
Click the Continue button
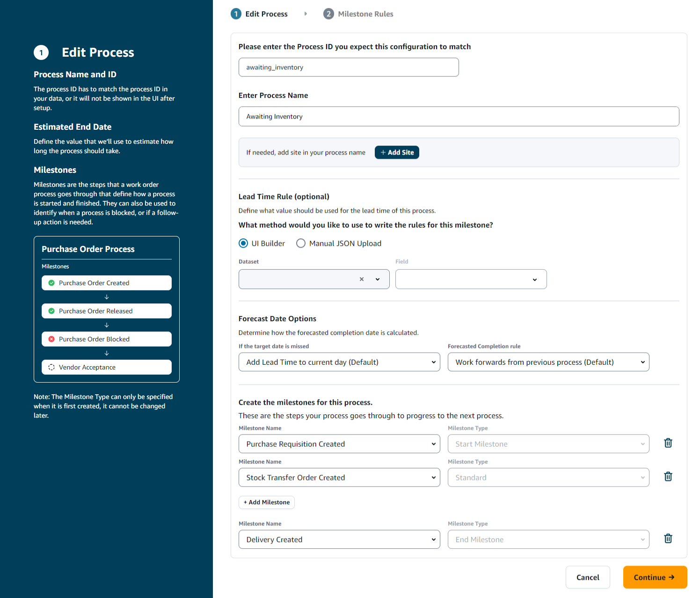click(655, 577)
